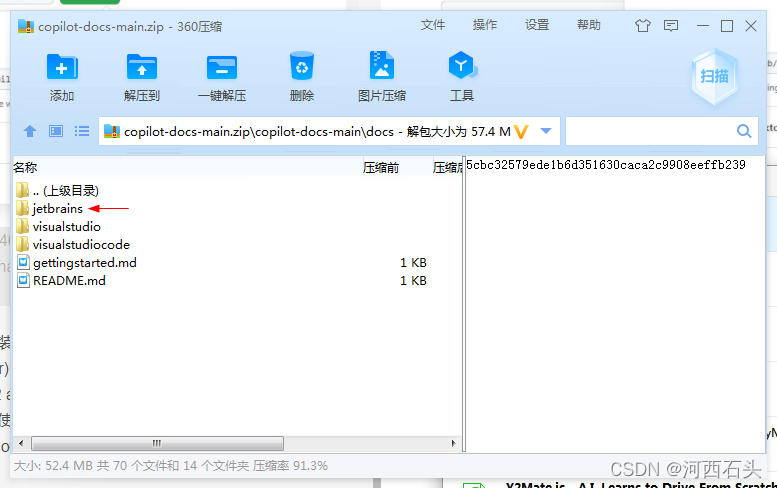The image size is (777, 488).
Task: Click the feedback message icon in title bar
Action: pyautogui.click(x=671, y=25)
